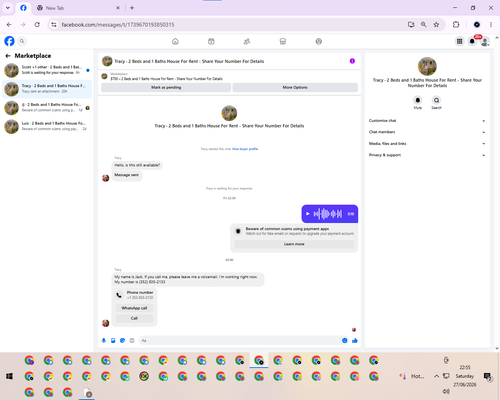Image resolution: width=500 pixels, height=400 pixels.
Task: Open the Luis conversation in the list
Action: [47, 126]
